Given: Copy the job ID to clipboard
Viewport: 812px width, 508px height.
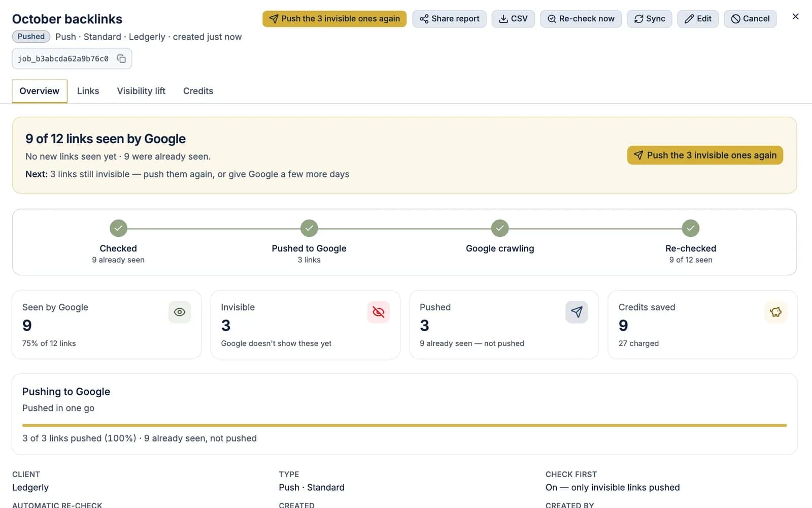Looking at the screenshot, I should [x=122, y=58].
